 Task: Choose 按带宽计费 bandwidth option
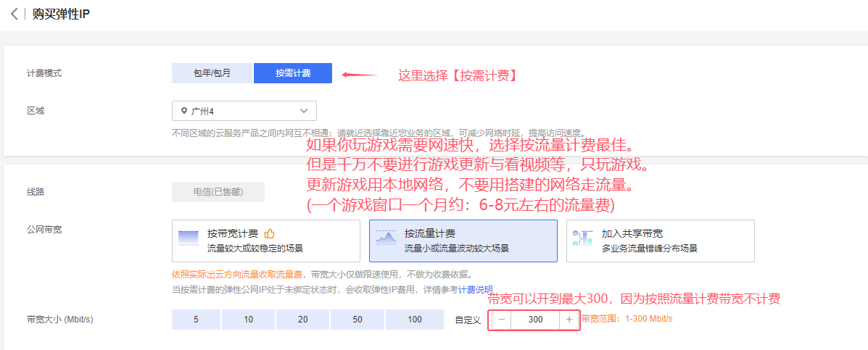pos(266,241)
